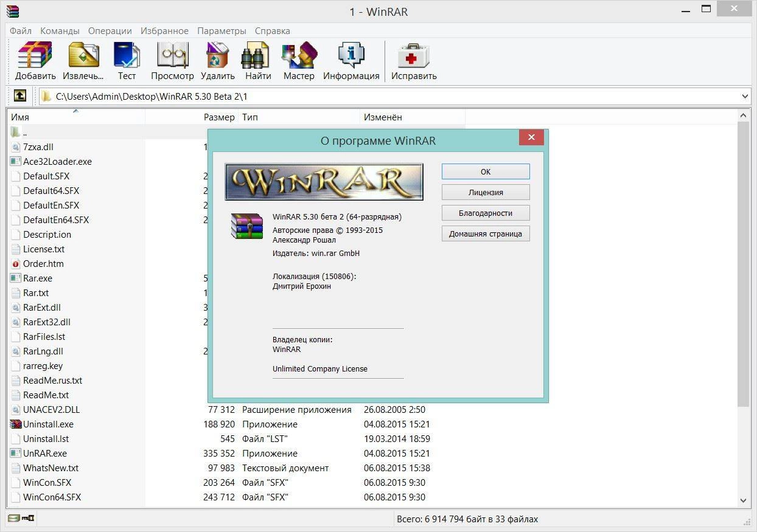Sort by the Размер column header
This screenshot has height=532, width=757.
(x=192, y=117)
